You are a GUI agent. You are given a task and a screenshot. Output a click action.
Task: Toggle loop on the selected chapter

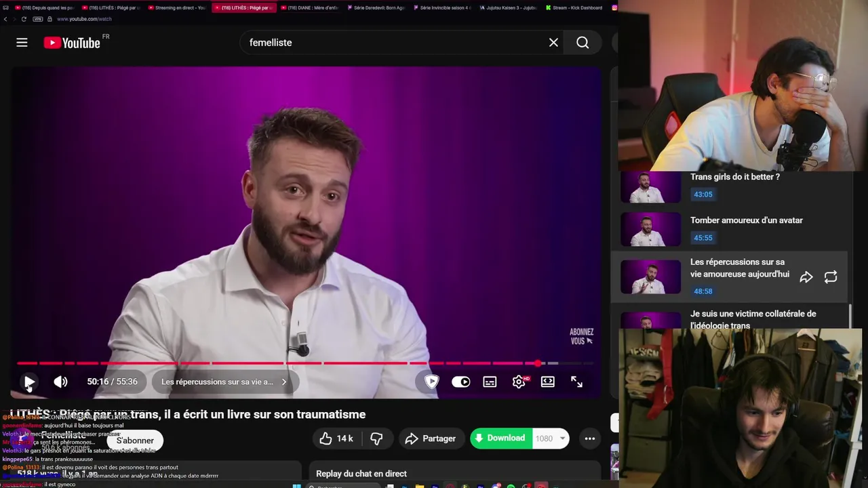coord(831,277)
